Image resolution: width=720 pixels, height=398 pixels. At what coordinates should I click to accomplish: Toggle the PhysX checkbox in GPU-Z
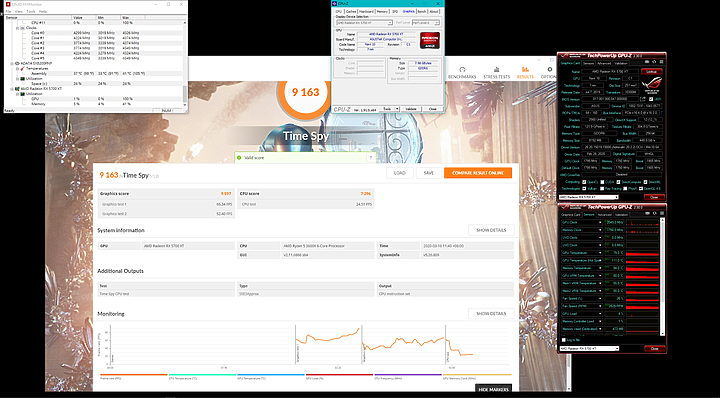click(625, 189)
